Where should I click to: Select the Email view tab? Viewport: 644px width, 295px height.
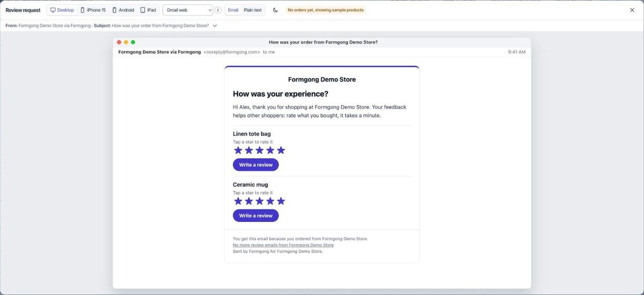tap(233, 10)
